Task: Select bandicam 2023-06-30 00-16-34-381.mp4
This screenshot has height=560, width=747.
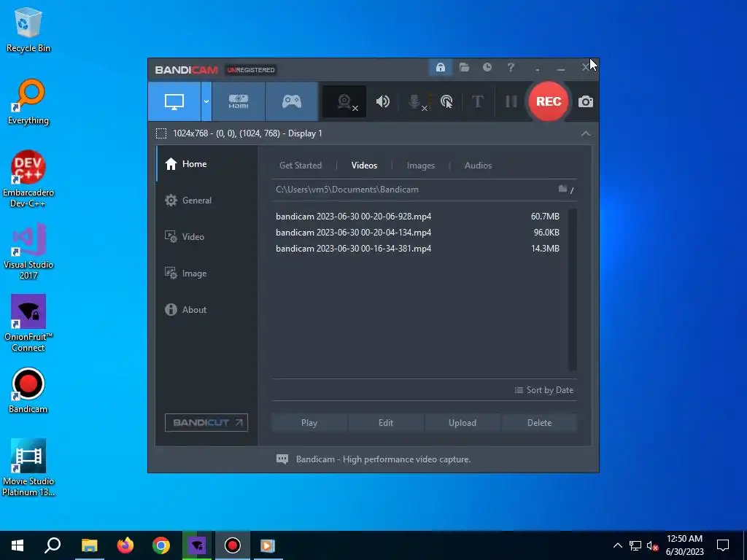Action: point(354,249)
